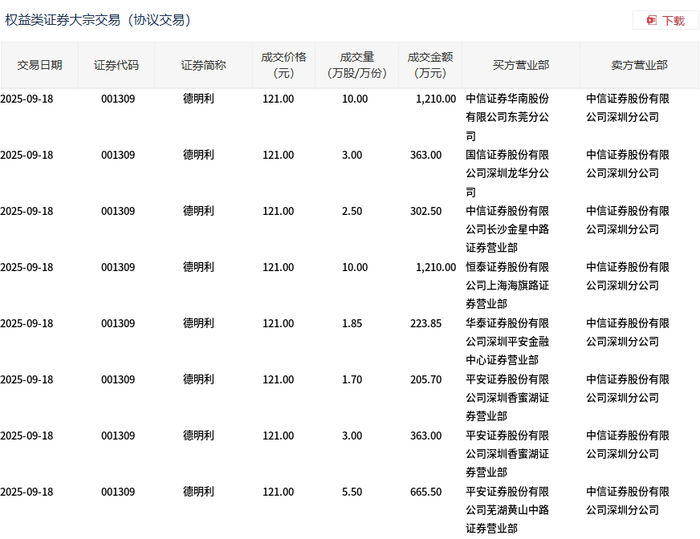The height and width of the screenshot is (539, 700).
Task: Click the 证券简称 column header
Action: 203,65
